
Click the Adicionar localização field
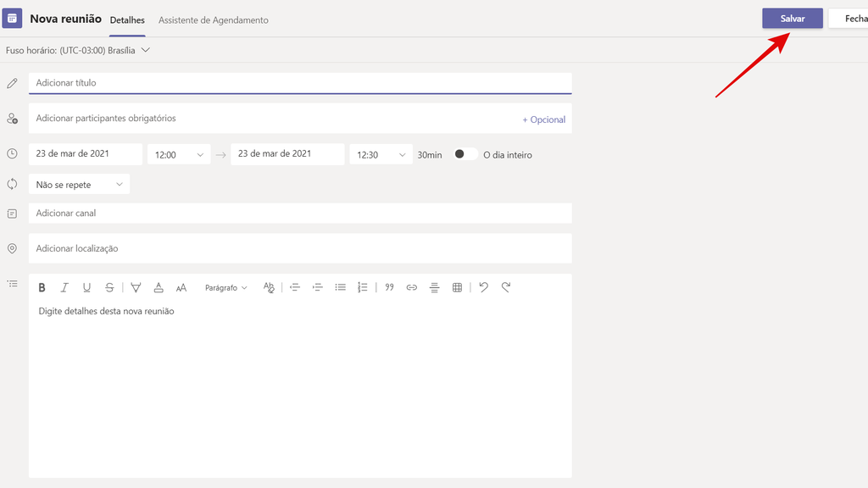300,248
